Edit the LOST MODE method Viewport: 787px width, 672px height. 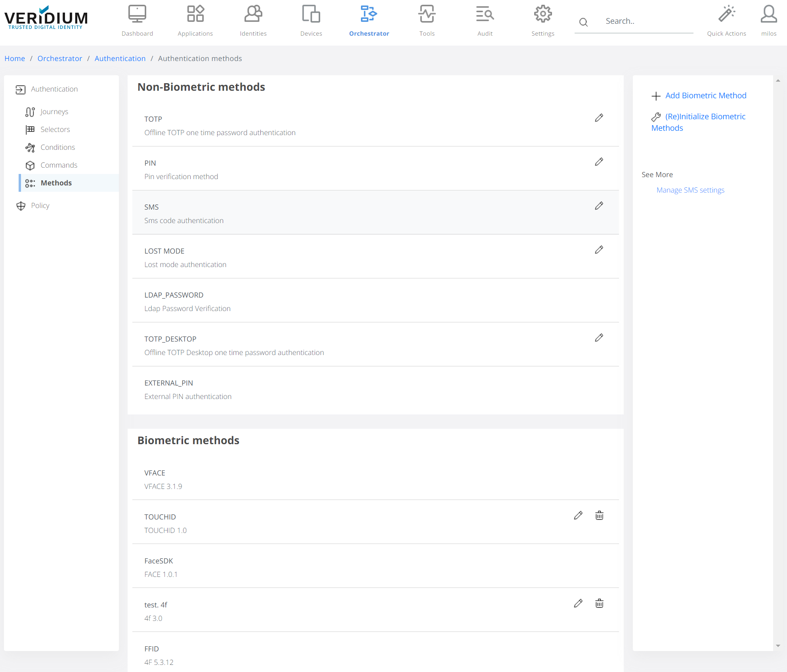click(599, 250)
